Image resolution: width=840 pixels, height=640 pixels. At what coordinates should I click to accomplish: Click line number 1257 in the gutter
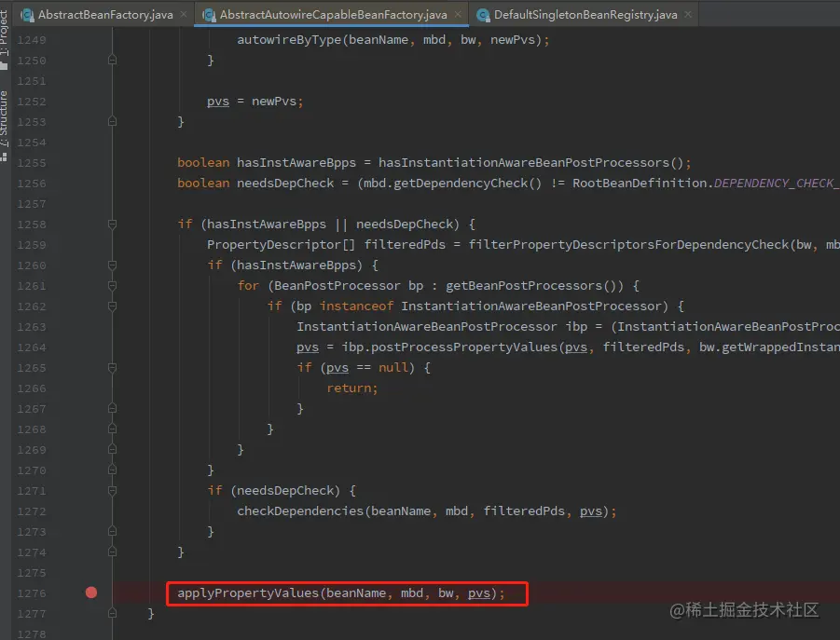coord(31,204)
